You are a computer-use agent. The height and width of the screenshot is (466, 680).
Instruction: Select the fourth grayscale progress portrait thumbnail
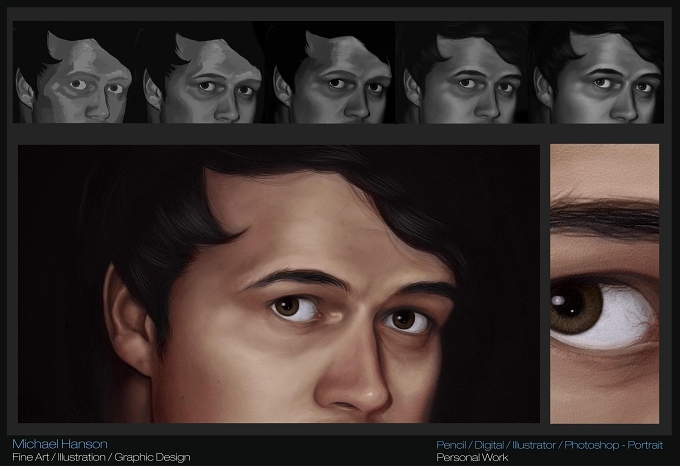pos(462,72)
